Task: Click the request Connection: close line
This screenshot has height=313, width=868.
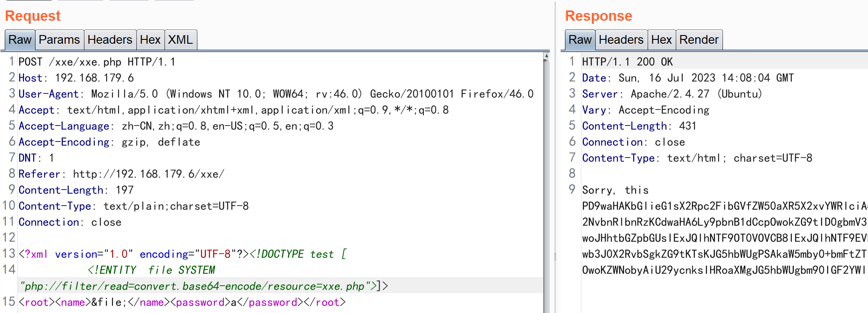Action: pyautogui.click(x=70, y=222)
